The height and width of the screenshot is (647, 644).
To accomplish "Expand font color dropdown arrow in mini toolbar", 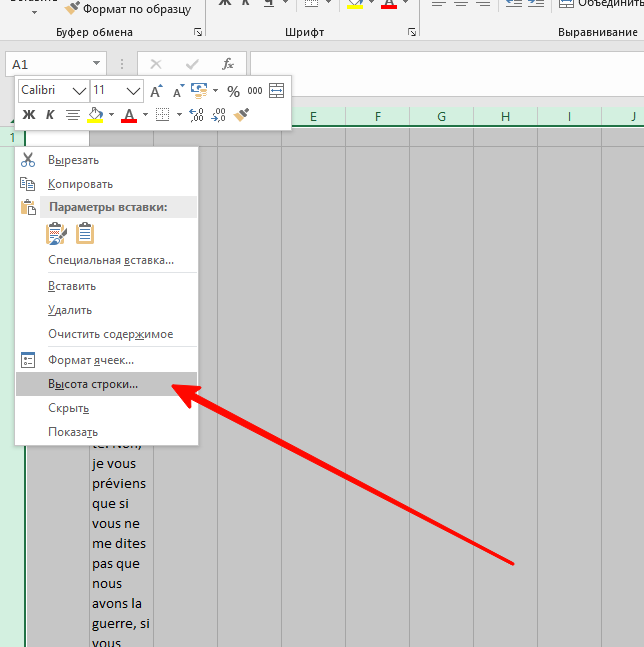I will 145,115.
